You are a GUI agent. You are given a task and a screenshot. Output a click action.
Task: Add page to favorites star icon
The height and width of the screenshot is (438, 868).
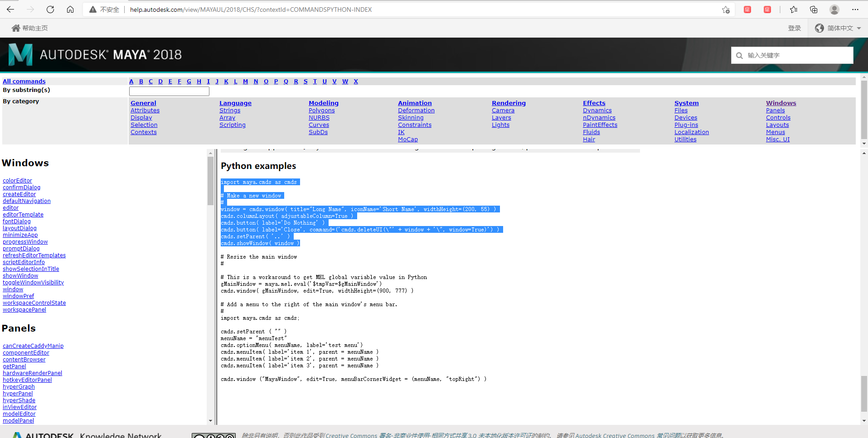point(726,10)
